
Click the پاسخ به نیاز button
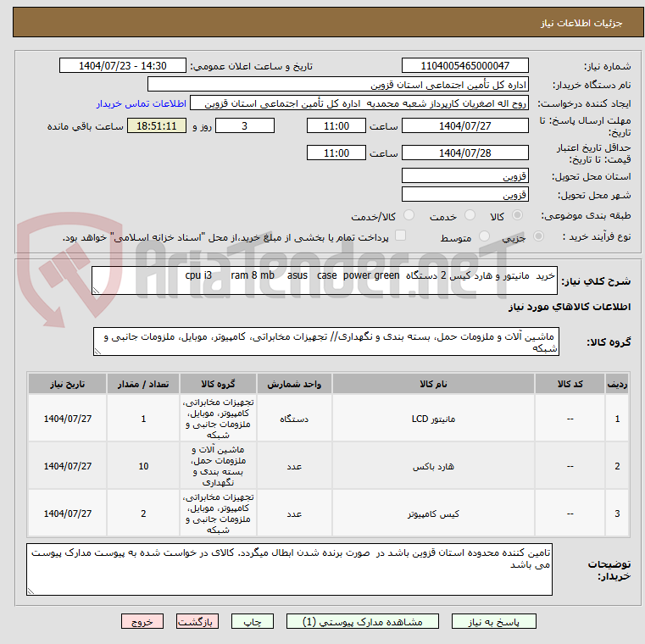[493, 621]
